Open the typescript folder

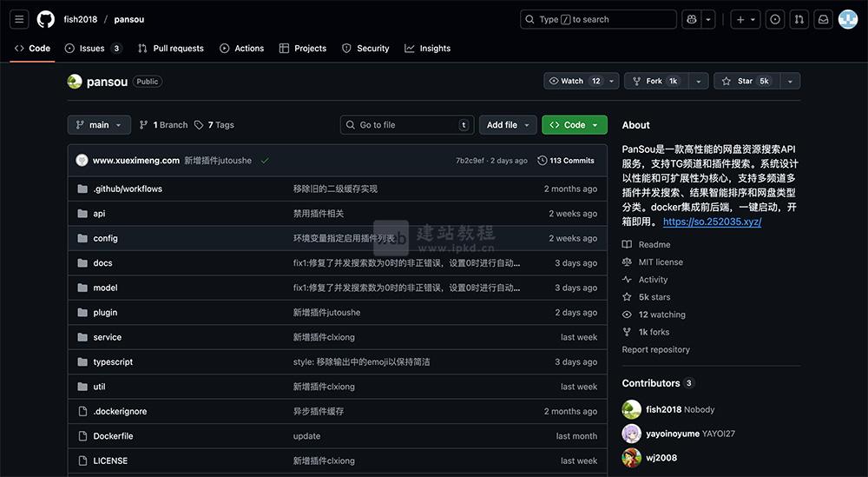(113, 361)
